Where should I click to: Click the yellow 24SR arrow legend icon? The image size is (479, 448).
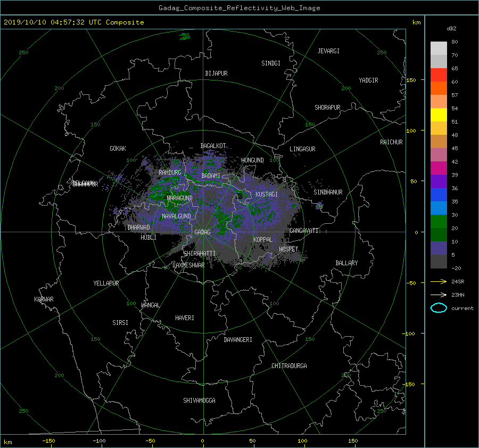pyautogui.click(x=439, y=281)
